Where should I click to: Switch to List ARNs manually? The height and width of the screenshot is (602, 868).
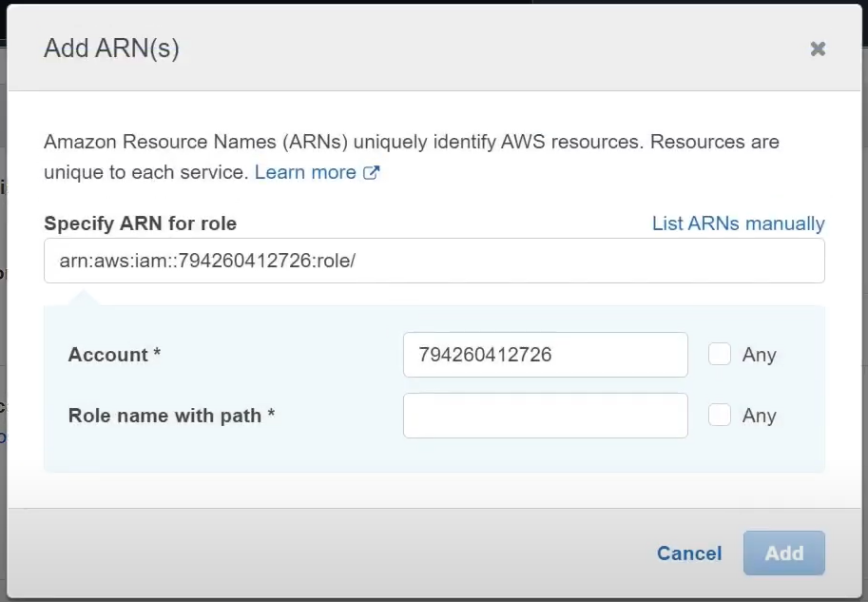pos(738,223)
